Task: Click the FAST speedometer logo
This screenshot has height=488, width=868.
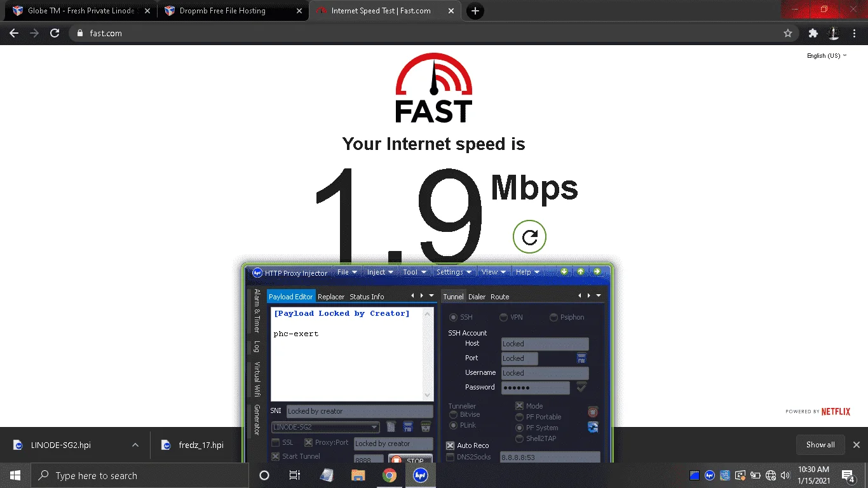Action: 434,88
